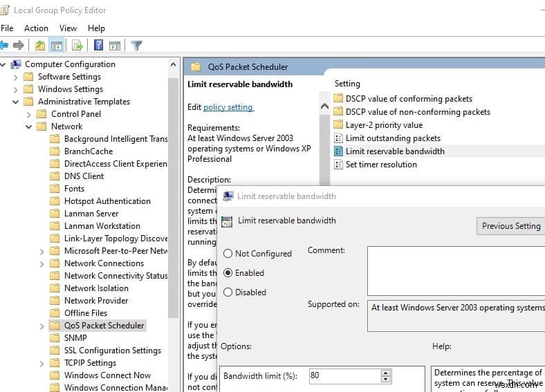Click the policy setting link
The image size is (545, 392).
click(228, 107)
